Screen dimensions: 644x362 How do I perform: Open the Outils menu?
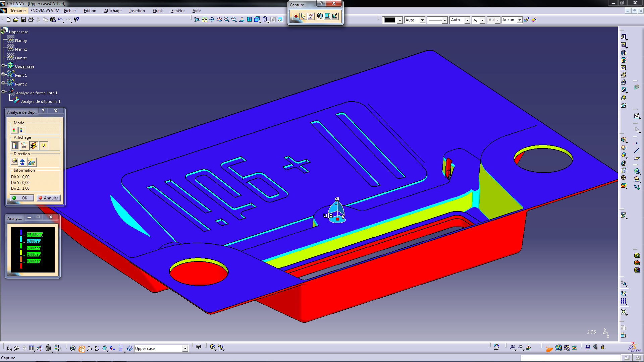(158, 11)
